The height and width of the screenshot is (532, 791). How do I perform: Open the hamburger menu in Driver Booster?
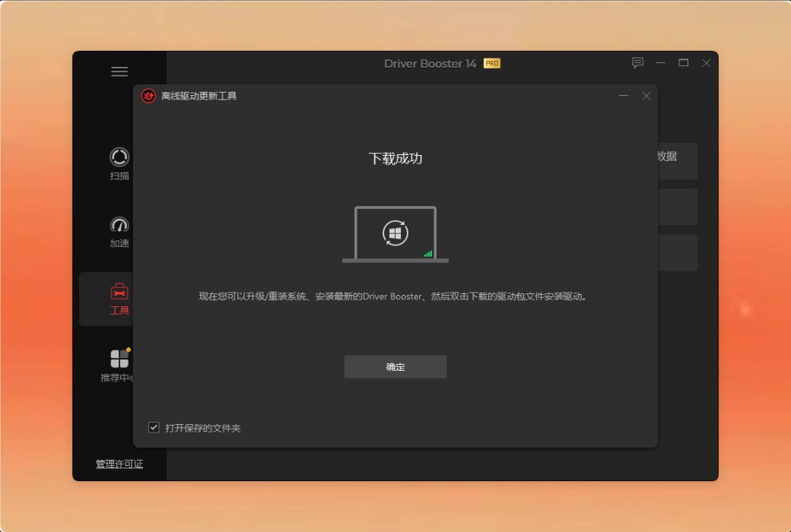click(x=119, y=71)
